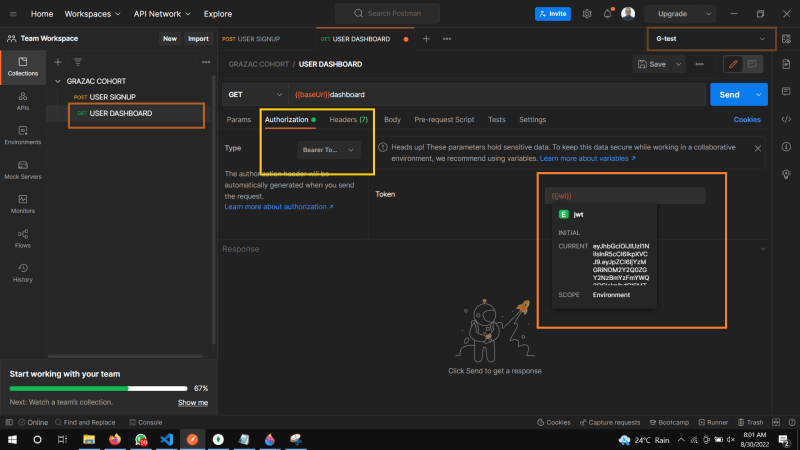Open the code snippet icon
The width and height of the screenshot is (800, 450).
coord(786,119)
